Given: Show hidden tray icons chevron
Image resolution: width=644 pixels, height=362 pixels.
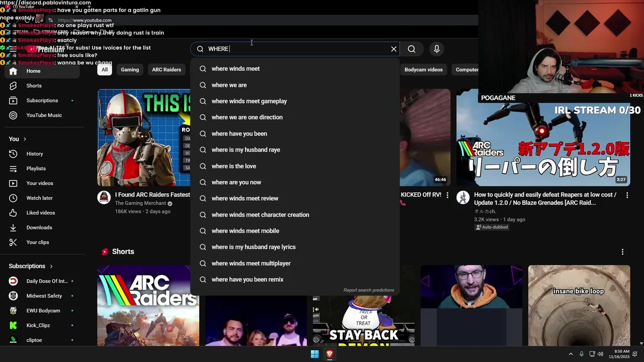Looking at the screenshot, I should tap(571, 354).
